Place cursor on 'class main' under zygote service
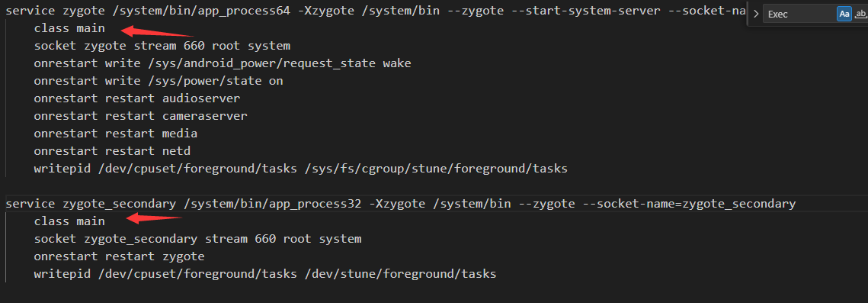The height and width of the screenshot is (303, 868). pyautogui.click(x=69, y=28)
